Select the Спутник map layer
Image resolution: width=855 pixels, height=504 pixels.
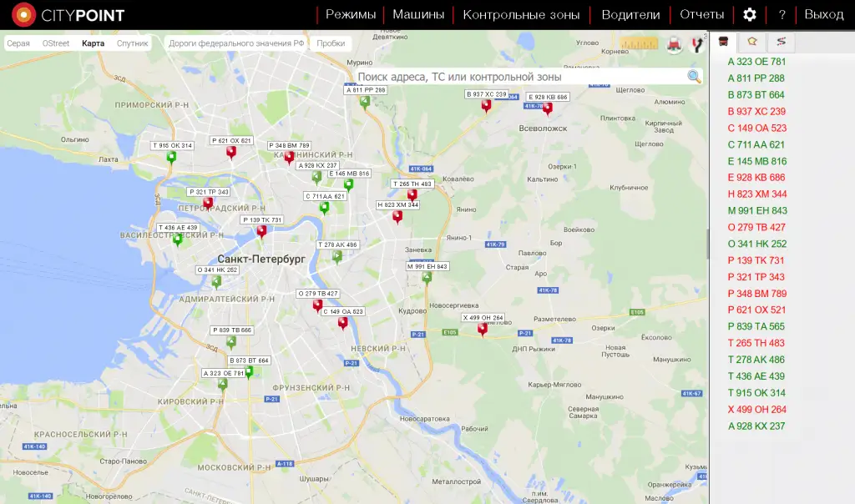(132, 43)
